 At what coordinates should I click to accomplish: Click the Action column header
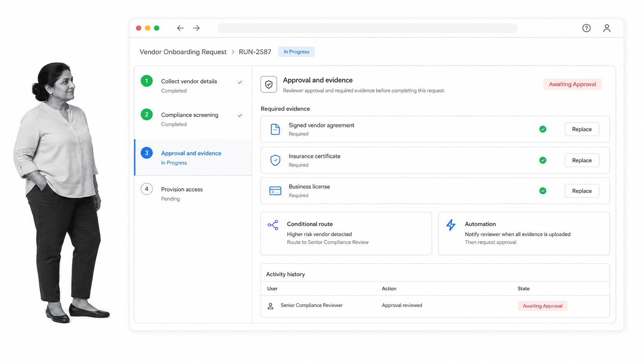(389, 289)
